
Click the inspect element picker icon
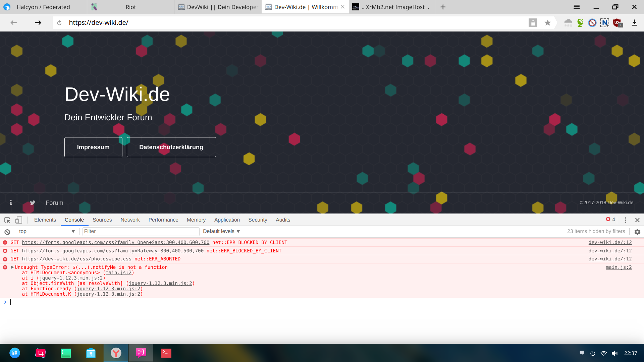7,220
